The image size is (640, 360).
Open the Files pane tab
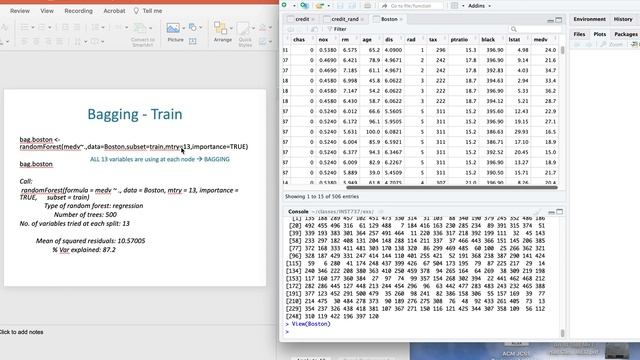click(579, 34)
